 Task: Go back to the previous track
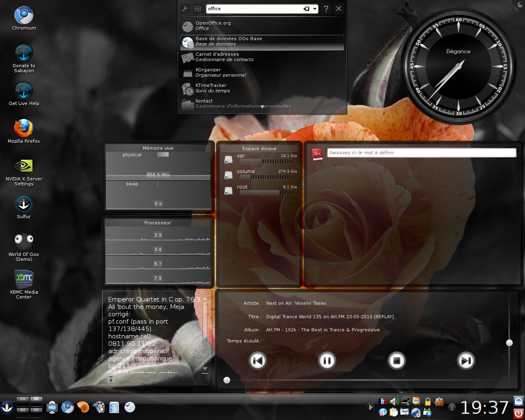(x=258, y=361)
